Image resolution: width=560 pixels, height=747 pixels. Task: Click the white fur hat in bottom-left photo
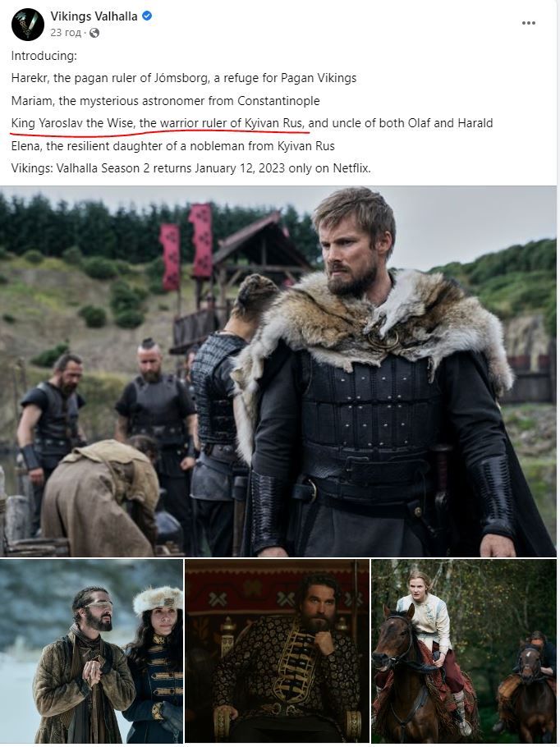pos(158,600)
